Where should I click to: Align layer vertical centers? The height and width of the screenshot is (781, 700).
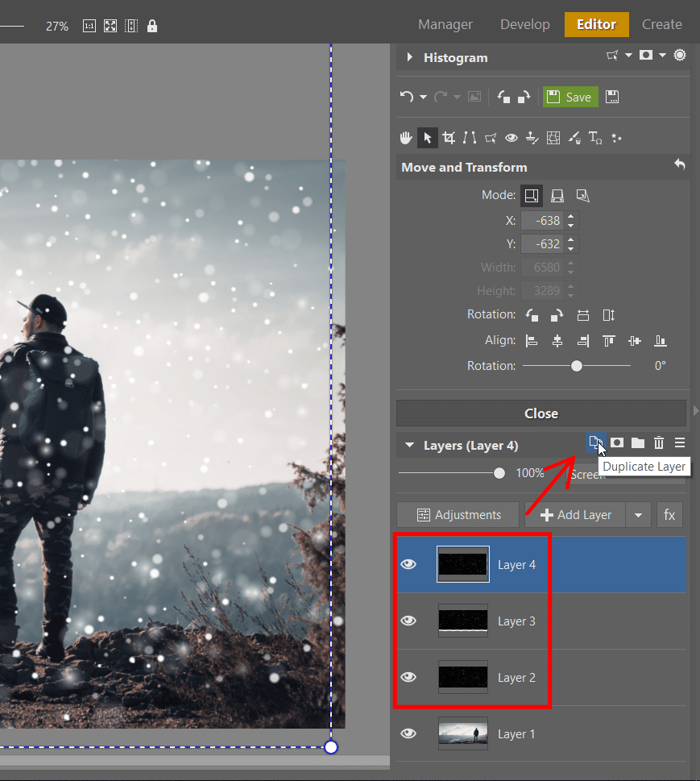pos(634,341)
